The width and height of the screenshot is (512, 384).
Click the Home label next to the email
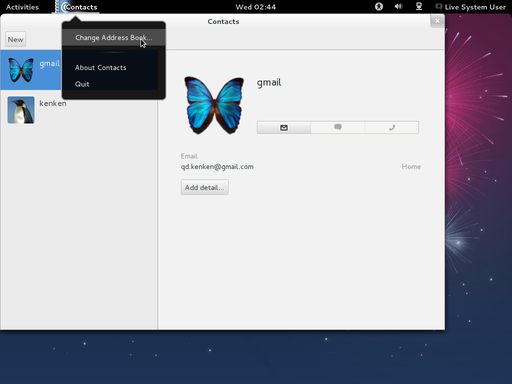(x=411, y=167)
